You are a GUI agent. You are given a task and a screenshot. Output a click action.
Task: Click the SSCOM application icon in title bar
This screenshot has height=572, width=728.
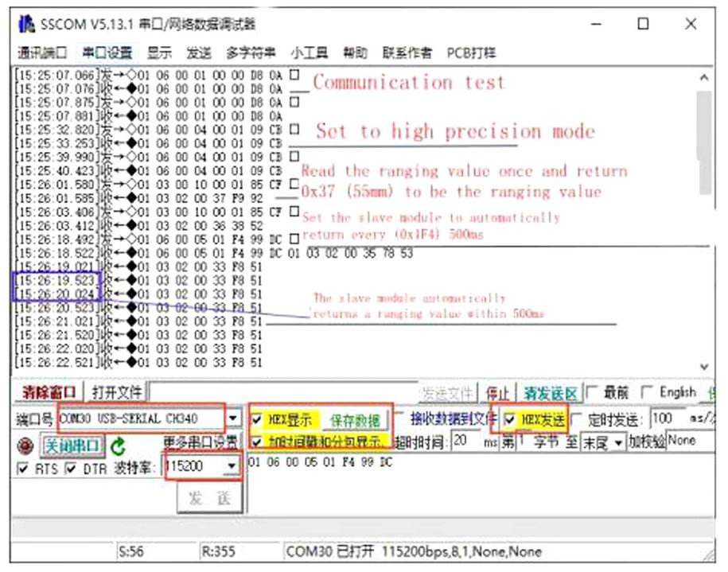coord(26,24)
